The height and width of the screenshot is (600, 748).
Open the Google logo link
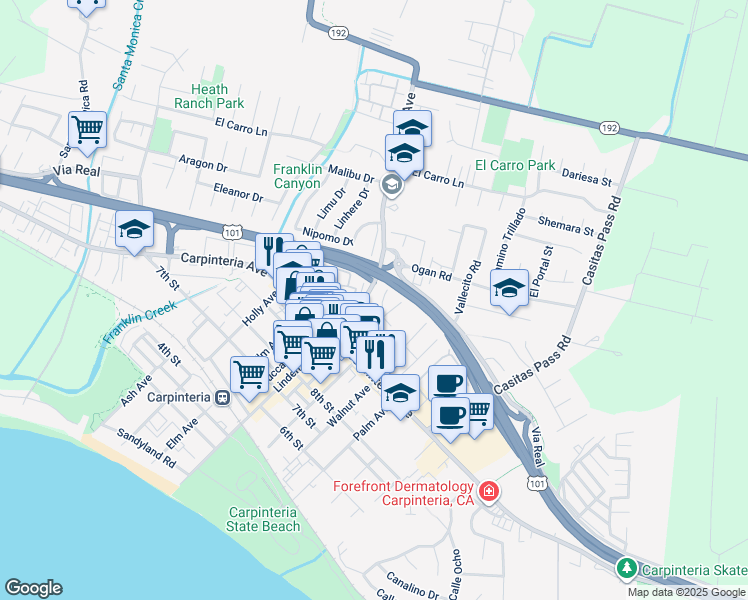[33, 588]
